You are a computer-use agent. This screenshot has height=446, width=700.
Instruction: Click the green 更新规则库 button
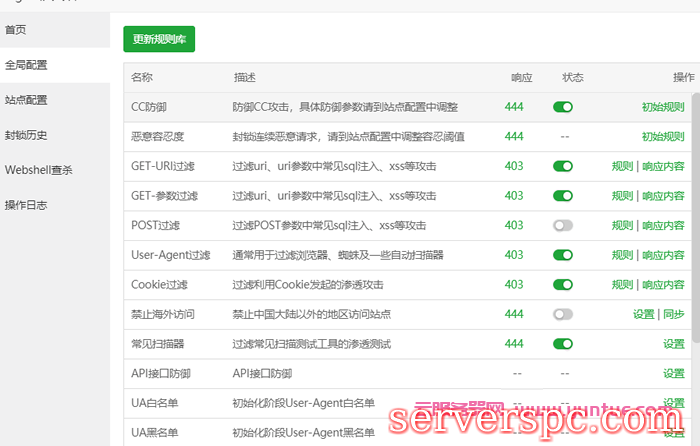[x=159, y=39]
